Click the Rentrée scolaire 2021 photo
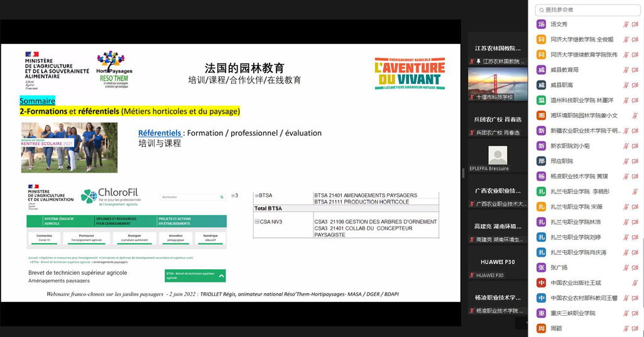Image resolution: width=644 pixels, height=337 pixels. point(69,147)
